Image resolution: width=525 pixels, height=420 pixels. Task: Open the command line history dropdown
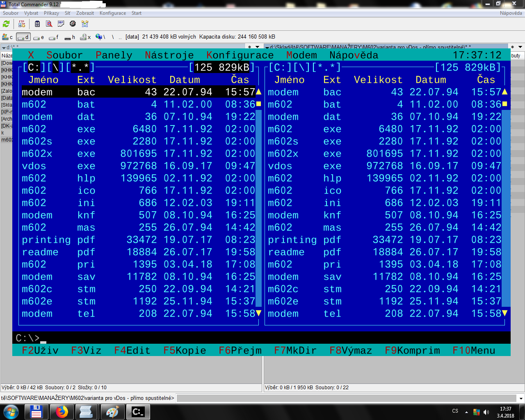coord(521,398)
